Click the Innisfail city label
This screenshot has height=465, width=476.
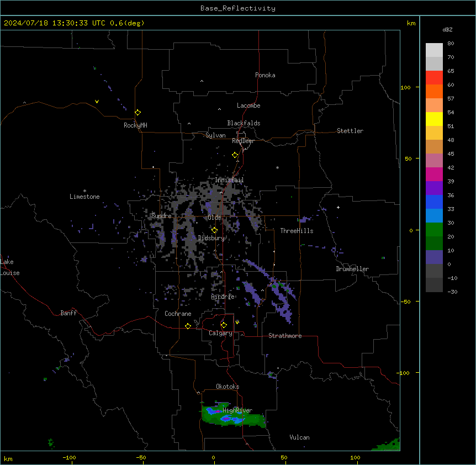click(229, 180)
